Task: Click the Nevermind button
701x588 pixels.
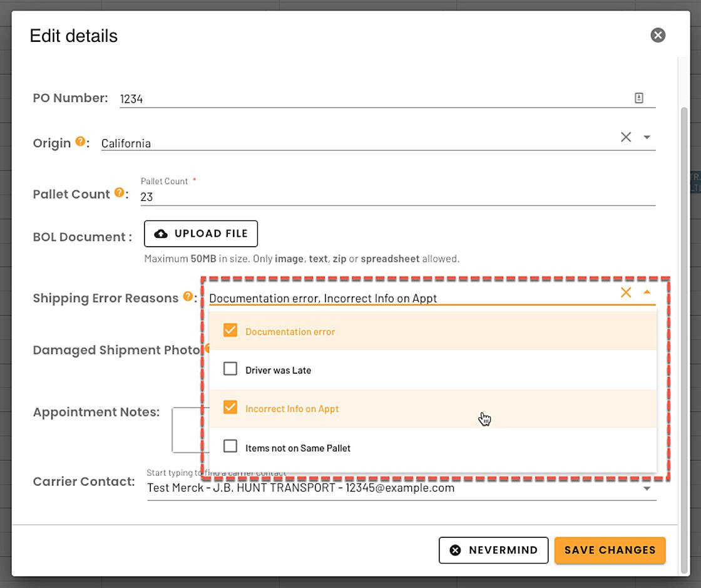Action: coord(493,550)
